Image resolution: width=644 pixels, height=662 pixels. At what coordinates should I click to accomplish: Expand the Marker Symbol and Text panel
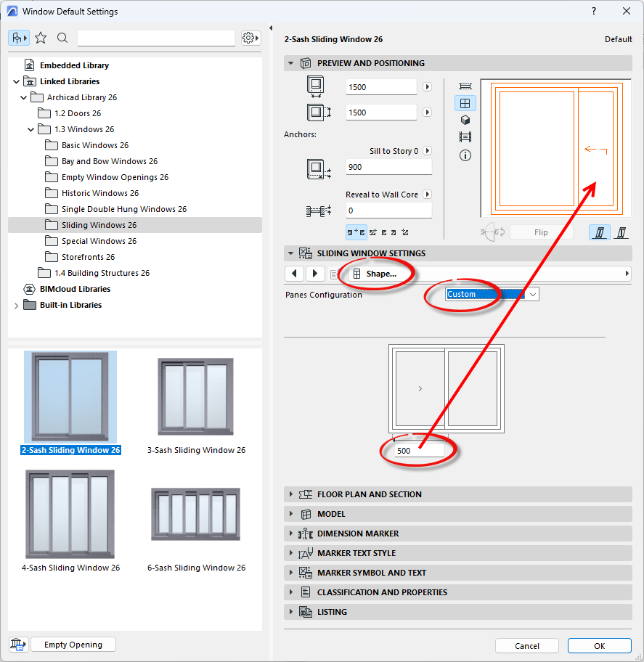[x=290, y=573]
